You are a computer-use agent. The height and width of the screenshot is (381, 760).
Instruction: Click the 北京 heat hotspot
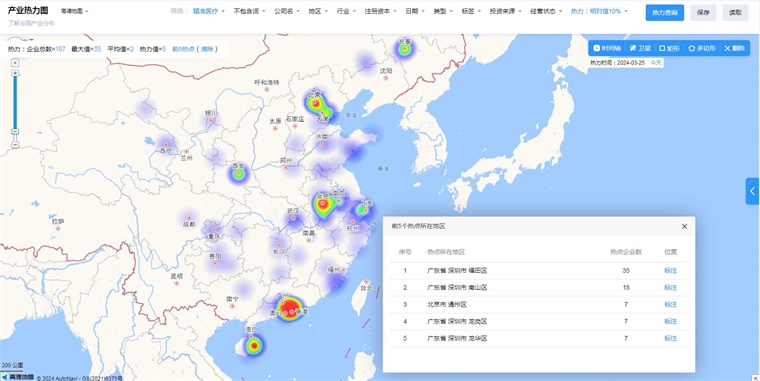[x=315, y=103]
